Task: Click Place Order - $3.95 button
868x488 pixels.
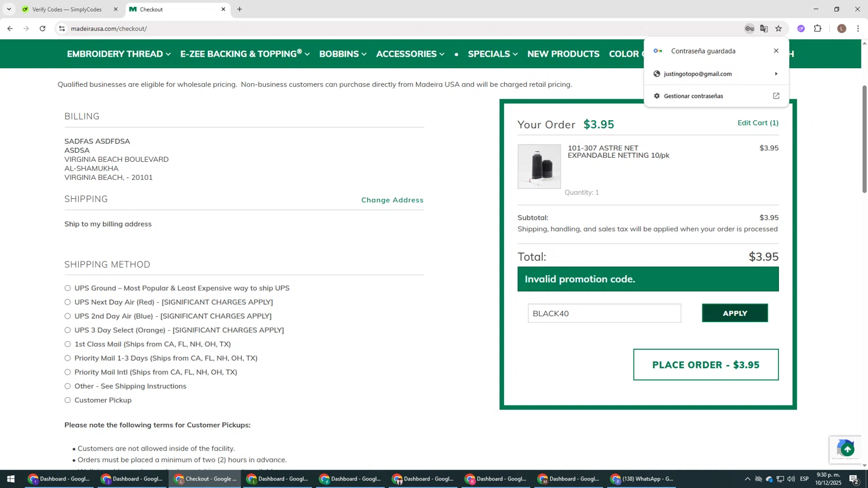Action: (x=705, y=365)
